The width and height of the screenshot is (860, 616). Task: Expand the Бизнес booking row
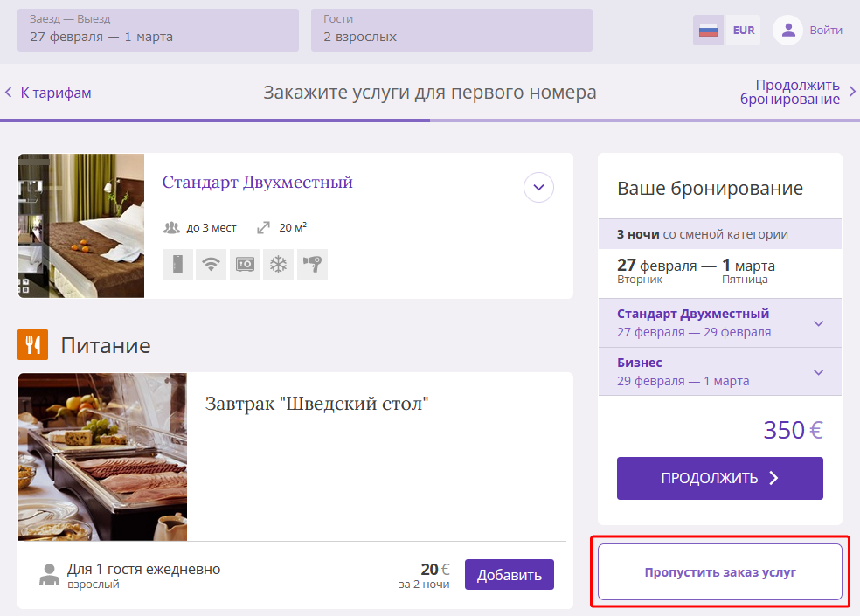(x=719, y=371)
